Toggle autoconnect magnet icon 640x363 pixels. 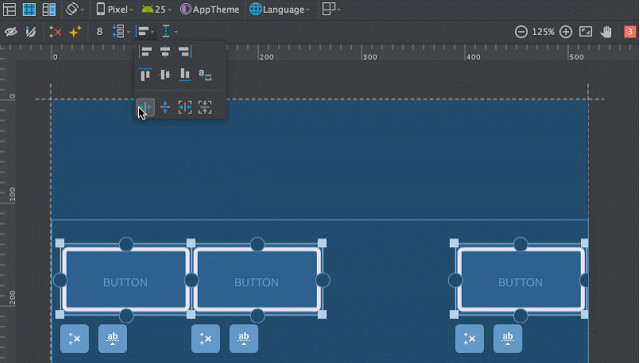31,31
